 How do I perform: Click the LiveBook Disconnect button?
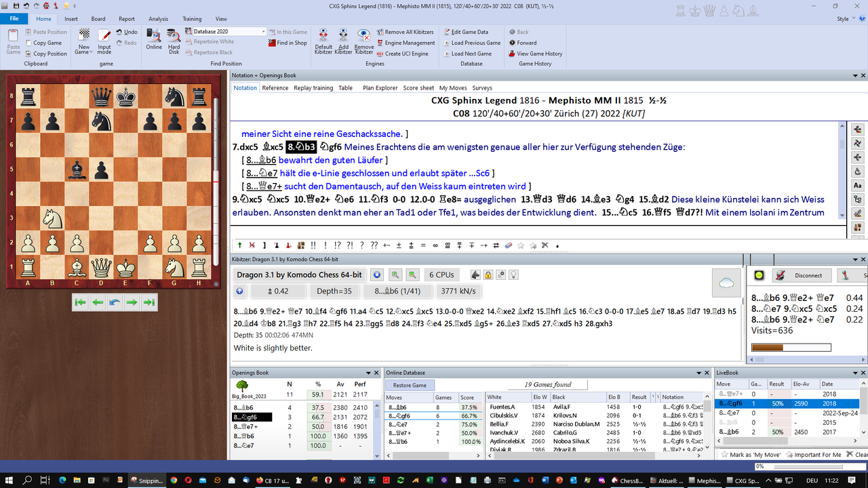pyautogui.click(x=802, y=275)
